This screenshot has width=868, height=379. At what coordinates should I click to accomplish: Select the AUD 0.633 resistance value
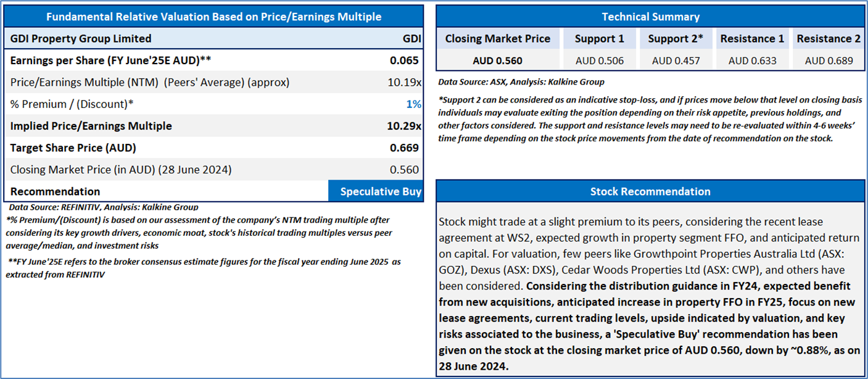(752, 60)
